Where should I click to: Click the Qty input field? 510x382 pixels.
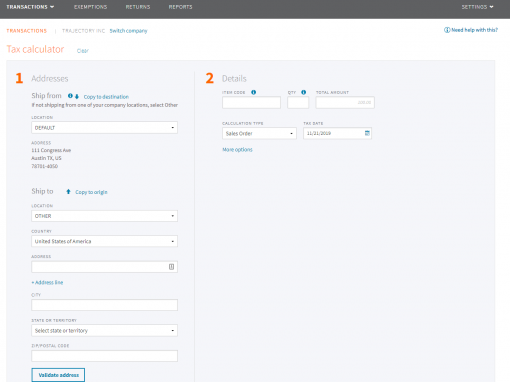click(x=298, y=103)
